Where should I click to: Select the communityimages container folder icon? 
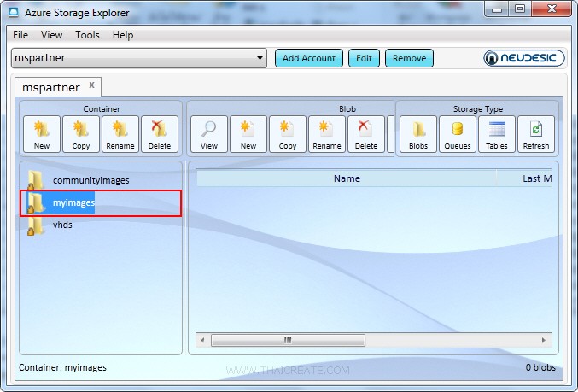coord(36,180)
